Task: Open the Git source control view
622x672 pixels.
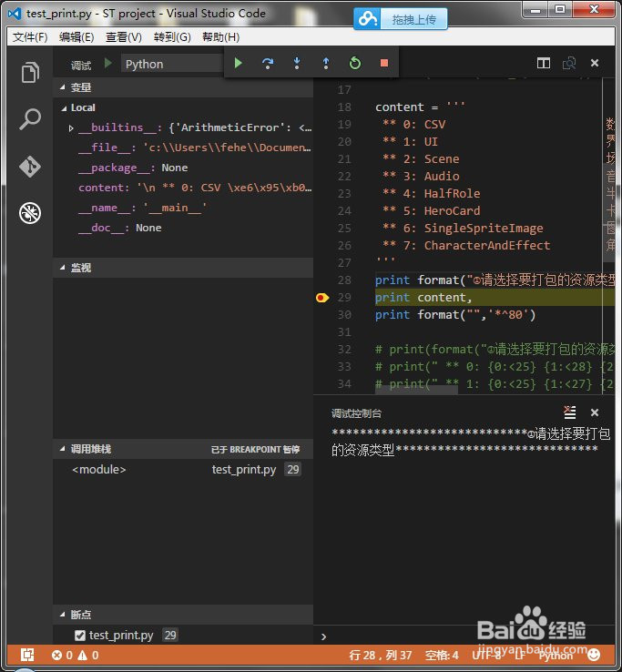Action: click(x=30, y=167)
